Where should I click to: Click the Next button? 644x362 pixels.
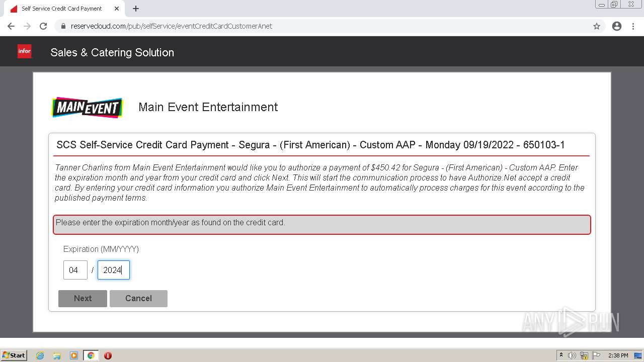[x=83, y=299]
